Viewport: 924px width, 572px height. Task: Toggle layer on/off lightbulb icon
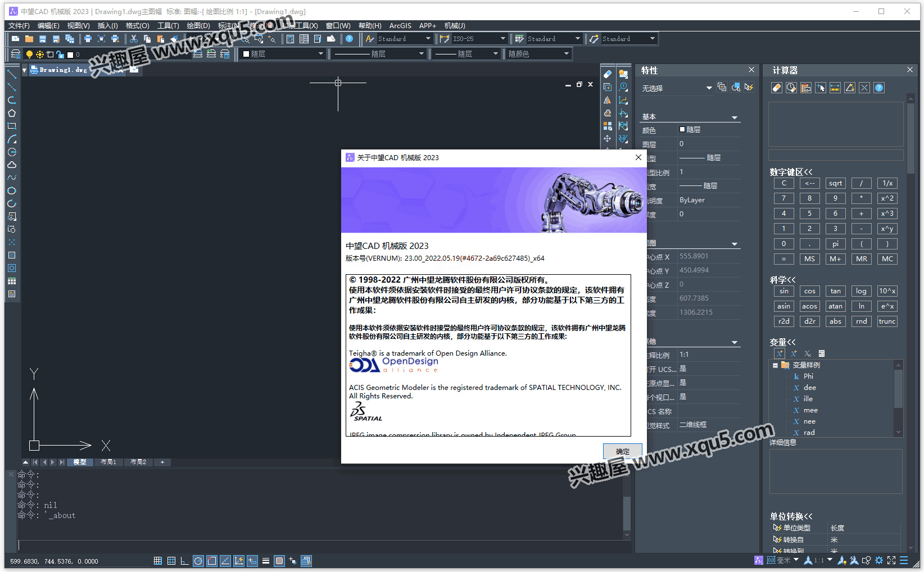[x=30, y=55]
